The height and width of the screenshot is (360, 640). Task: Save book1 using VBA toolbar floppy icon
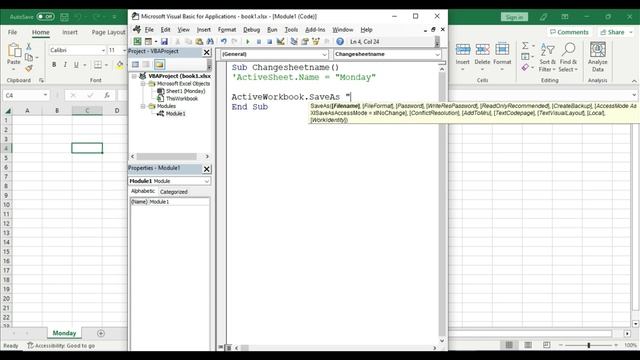tap(164, 42)
